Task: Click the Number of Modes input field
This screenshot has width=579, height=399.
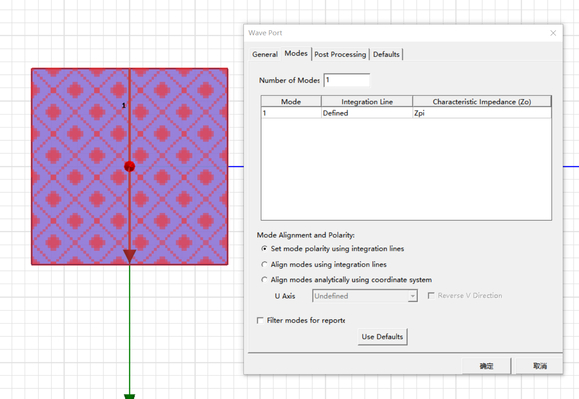Action: click(346, 80)
